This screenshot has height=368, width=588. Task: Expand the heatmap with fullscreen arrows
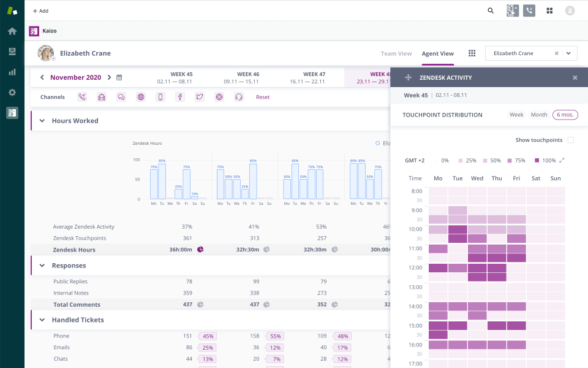tap(562, 161)
